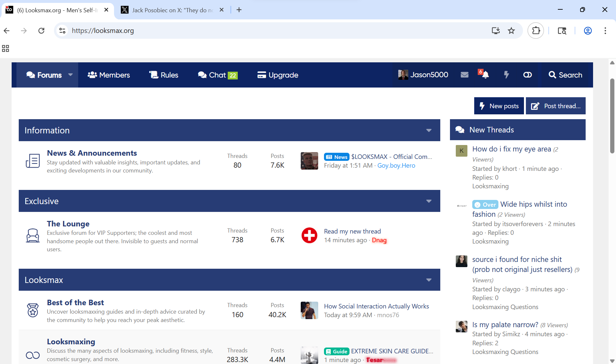Image resolution: width=616 pixels, height=364 pixels.
Task: Open Jason5000 account menu
Action: (423, 75)
